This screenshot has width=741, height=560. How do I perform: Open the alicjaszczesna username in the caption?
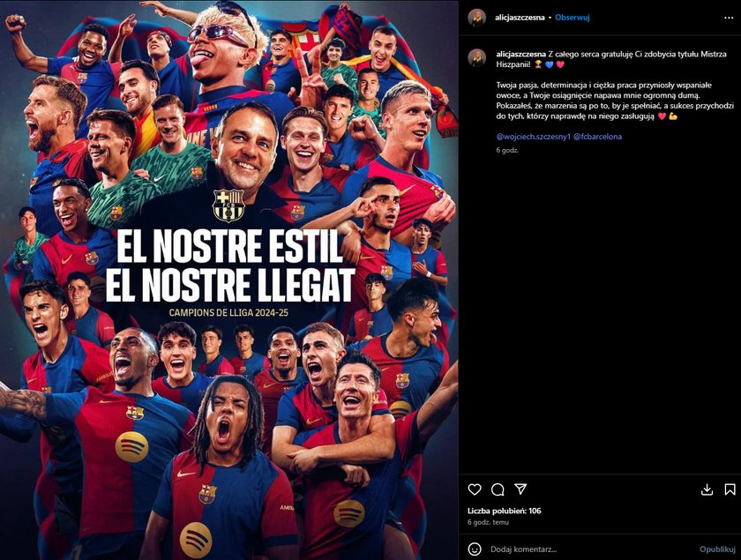521,55
